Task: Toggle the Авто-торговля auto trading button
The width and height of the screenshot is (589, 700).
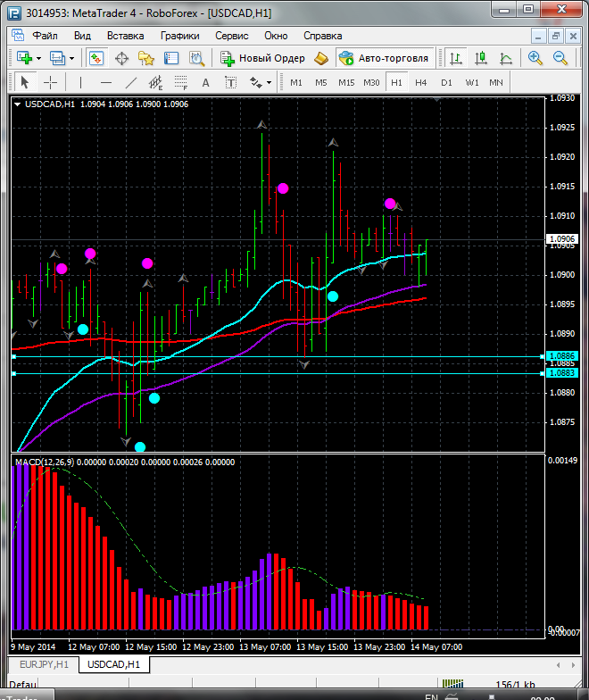Action: [384, 58]
